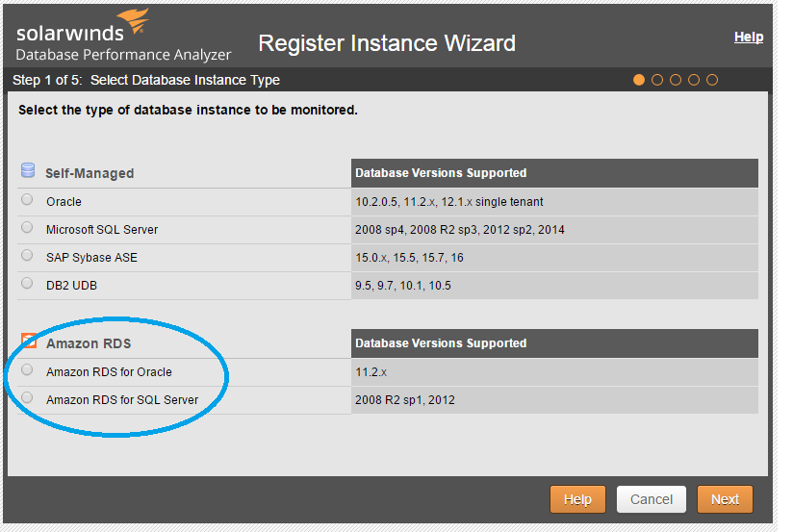Click the third step indicator dot
Image resolution: width=793 pixels, height=532 pixels.
coord(676,80)
